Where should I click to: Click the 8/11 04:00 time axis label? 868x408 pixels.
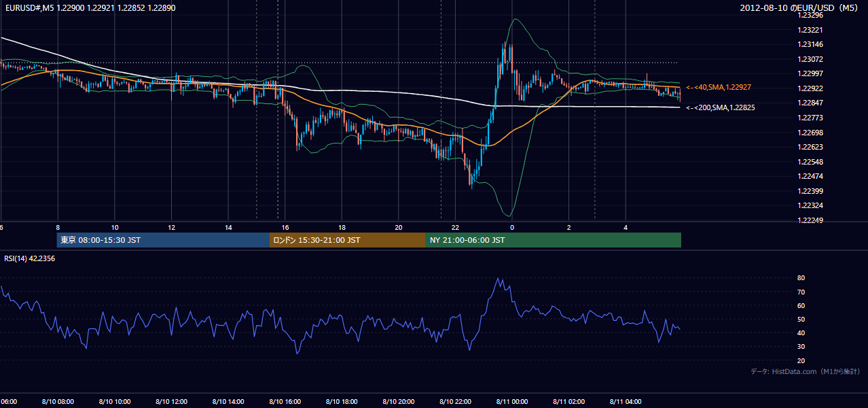tap(626, 401)
